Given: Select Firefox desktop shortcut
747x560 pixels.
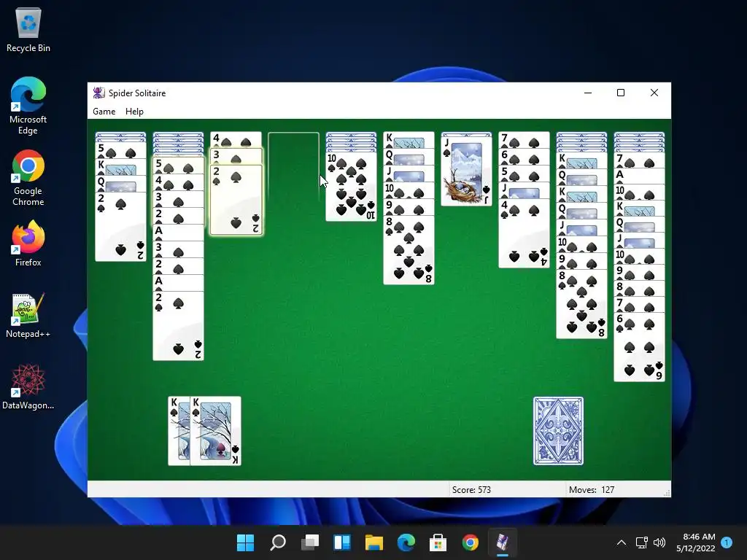Looking at the screenshot, I should [28, 244].
